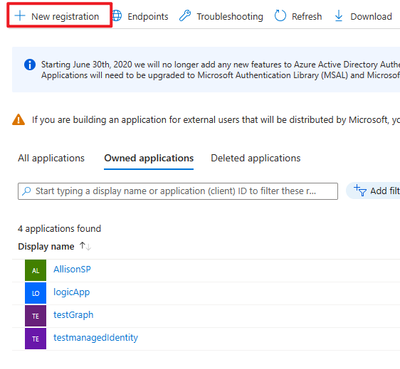Select the Owned applications tab
Screen dimensions: 400x369
pyautogui.click(x=149, y=158)
